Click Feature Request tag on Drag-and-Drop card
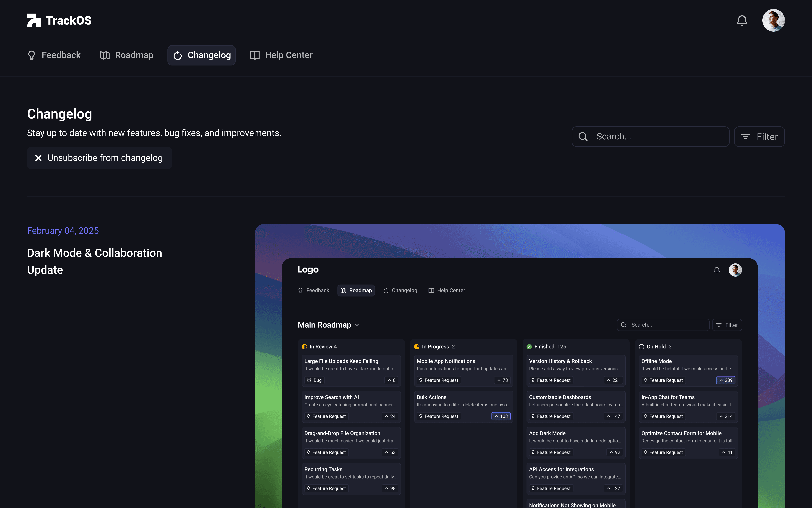 tap(326, 452)
